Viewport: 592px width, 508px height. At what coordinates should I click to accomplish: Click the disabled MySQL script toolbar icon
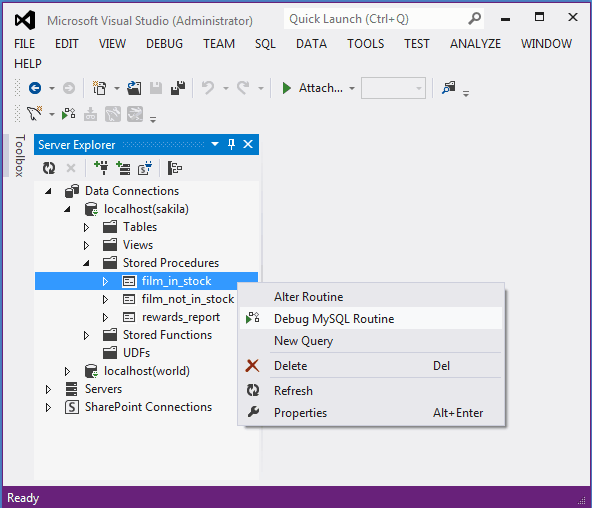(x=90, y=114)
